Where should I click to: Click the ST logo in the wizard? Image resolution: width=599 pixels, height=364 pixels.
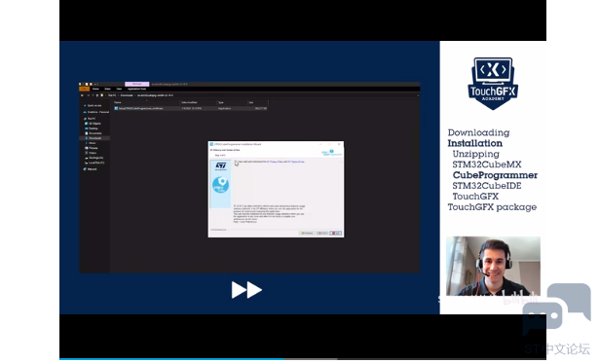tap(221, 165)
